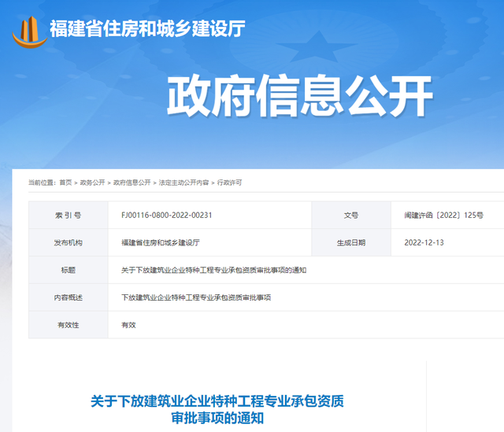Open 法定主动公开内容 breadcrumb link
This screenshot has width=504, height=432.
183,183
